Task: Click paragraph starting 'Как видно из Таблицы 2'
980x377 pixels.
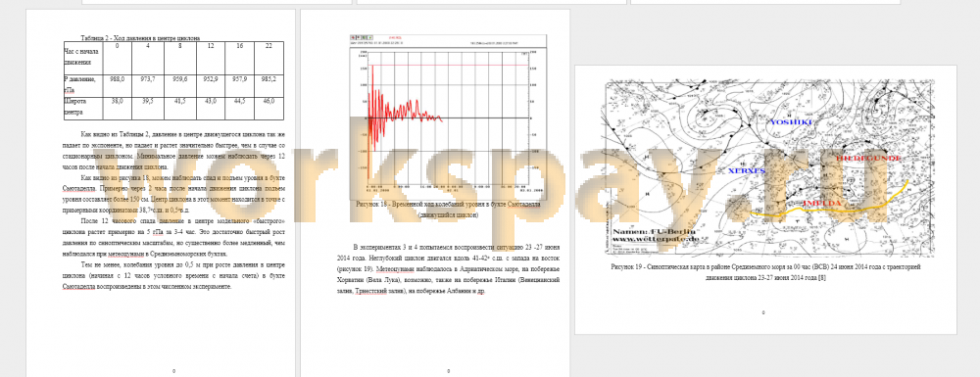Action: [173, 150]
